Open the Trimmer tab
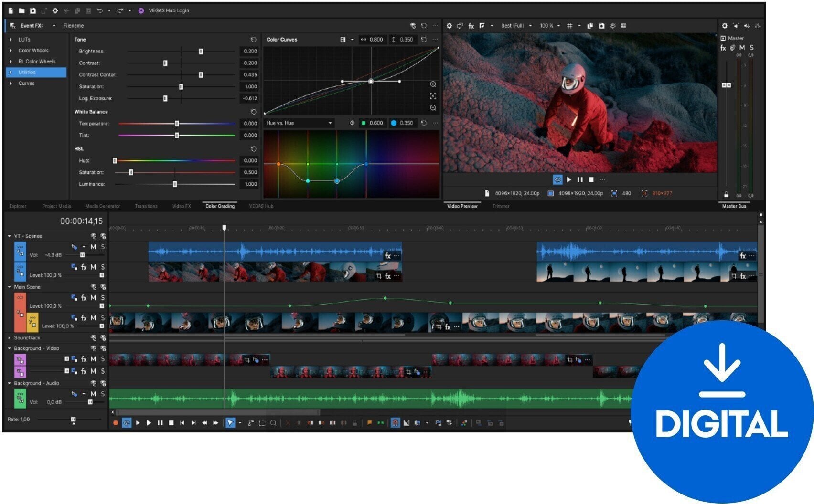 500,206
